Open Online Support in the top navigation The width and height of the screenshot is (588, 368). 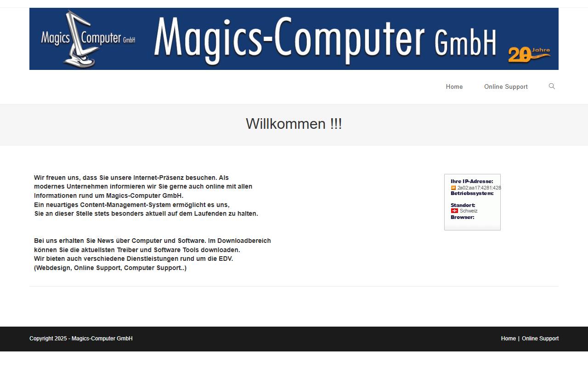tap(506, 87)
